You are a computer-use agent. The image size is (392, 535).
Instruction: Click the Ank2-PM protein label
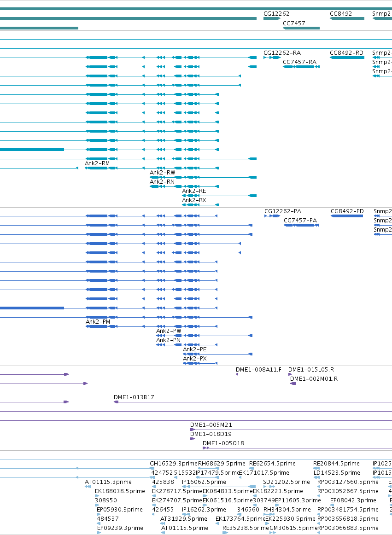[98, 322]
